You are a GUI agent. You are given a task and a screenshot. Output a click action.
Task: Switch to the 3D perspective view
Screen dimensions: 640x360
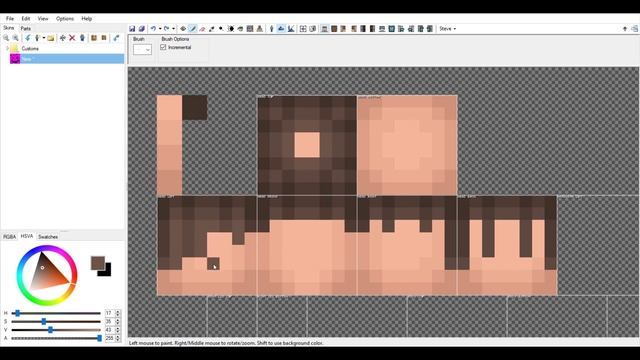[271, 29]
